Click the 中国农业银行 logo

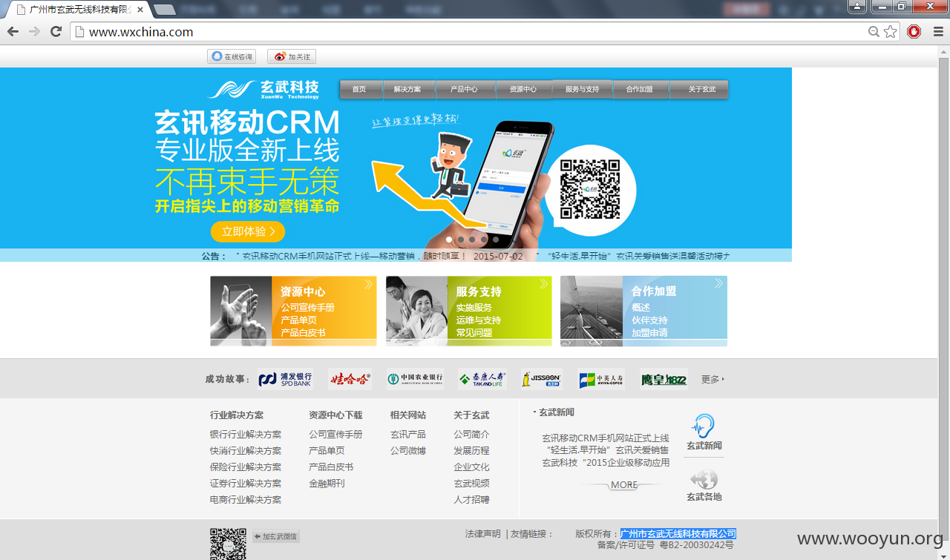415,379
